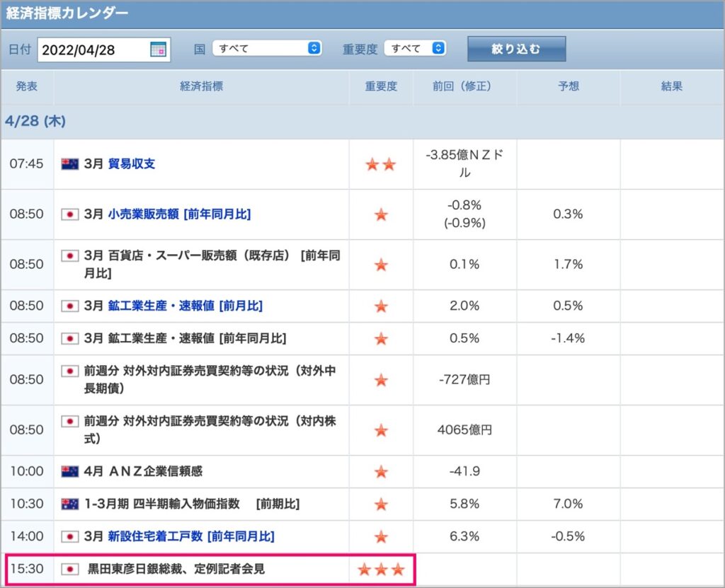Click the one-star rating for 新設住宅着工戸数

[x=381, y=536]
